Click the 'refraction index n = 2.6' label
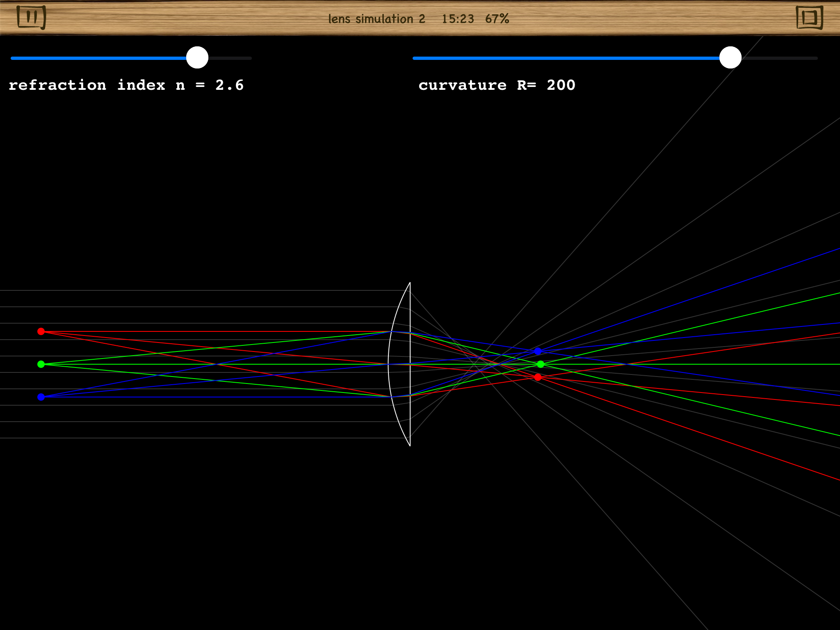This screenshot has width=840, height=630. [x=126, y=85]
